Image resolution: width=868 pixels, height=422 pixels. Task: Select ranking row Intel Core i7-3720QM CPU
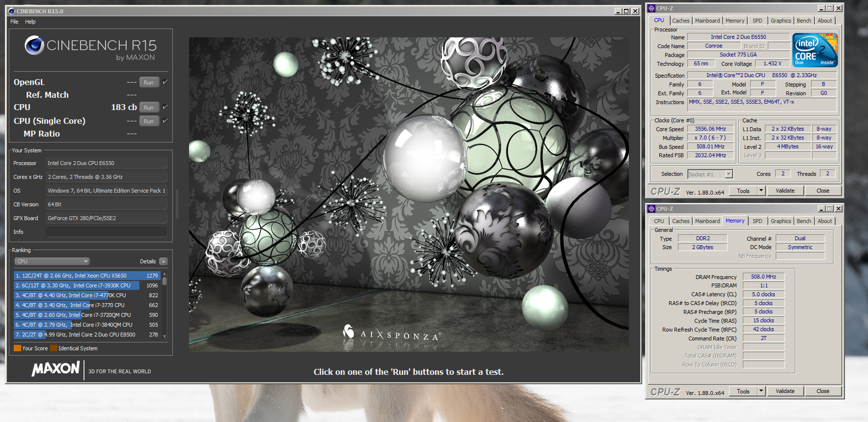87,315
